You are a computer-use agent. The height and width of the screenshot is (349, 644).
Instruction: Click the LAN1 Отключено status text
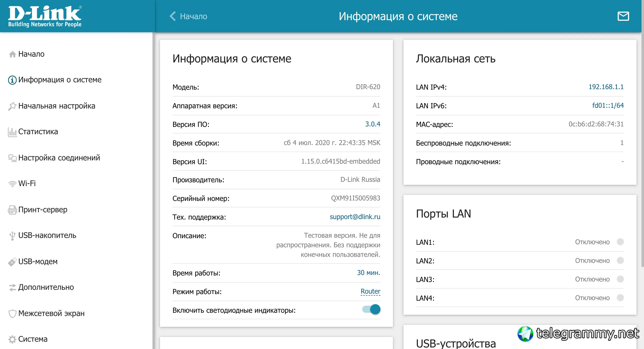tap(592, 242)
